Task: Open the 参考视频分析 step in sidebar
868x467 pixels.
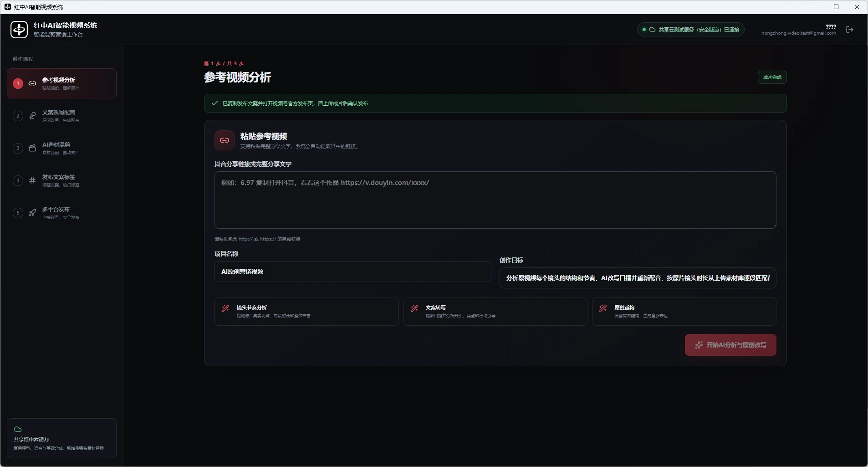Action: tap(61, 83)
